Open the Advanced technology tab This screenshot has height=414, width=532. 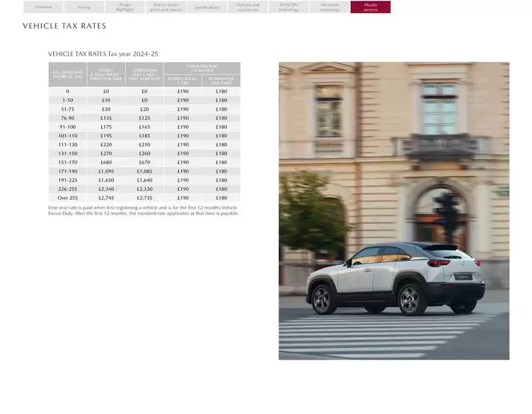[x=329, y=7]
